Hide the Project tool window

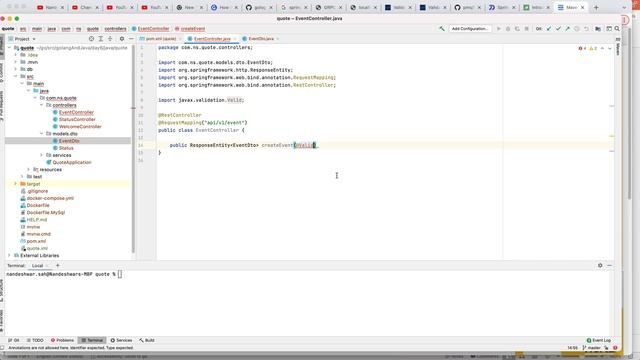[x=131, y=39]
